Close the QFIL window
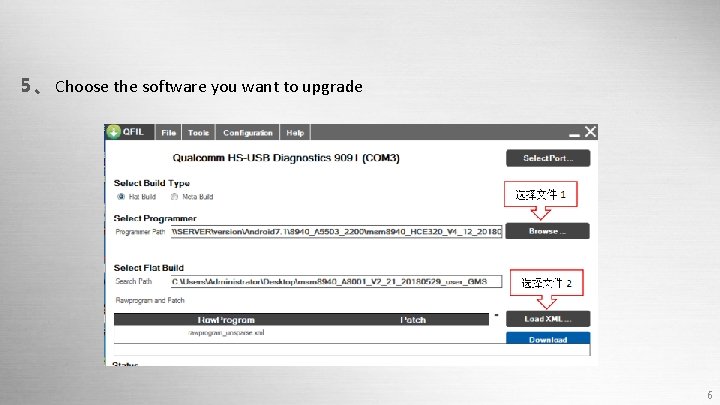720x405 pixels. pyautogui.click(x=590, y=132)
